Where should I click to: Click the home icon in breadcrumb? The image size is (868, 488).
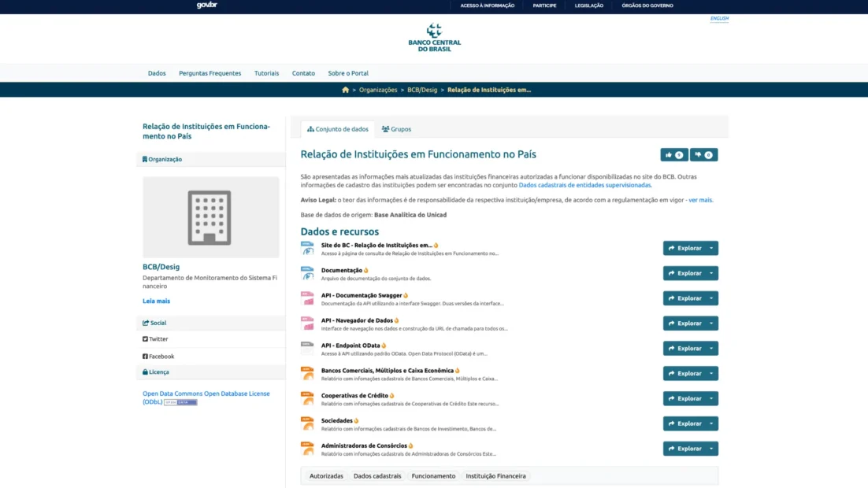click(x=346, y=90)
